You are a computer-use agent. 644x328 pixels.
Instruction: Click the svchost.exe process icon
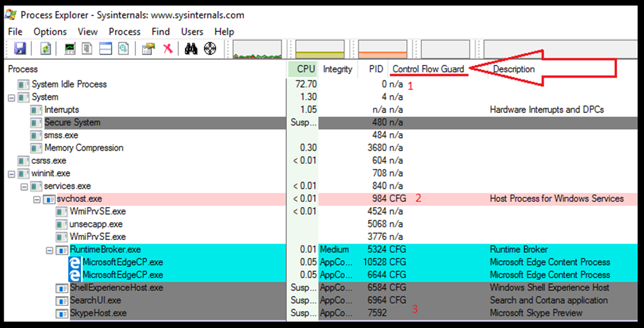[49, 199]
